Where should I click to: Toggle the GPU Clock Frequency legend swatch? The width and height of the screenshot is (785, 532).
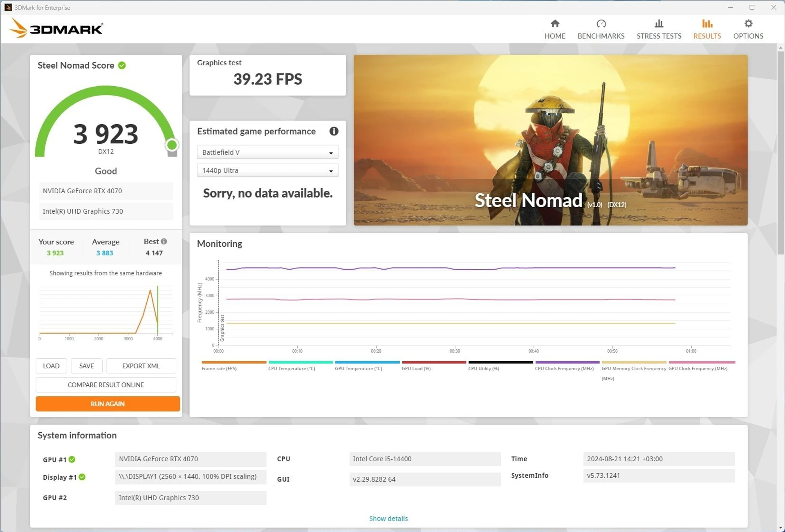click(x=702, y=362)
